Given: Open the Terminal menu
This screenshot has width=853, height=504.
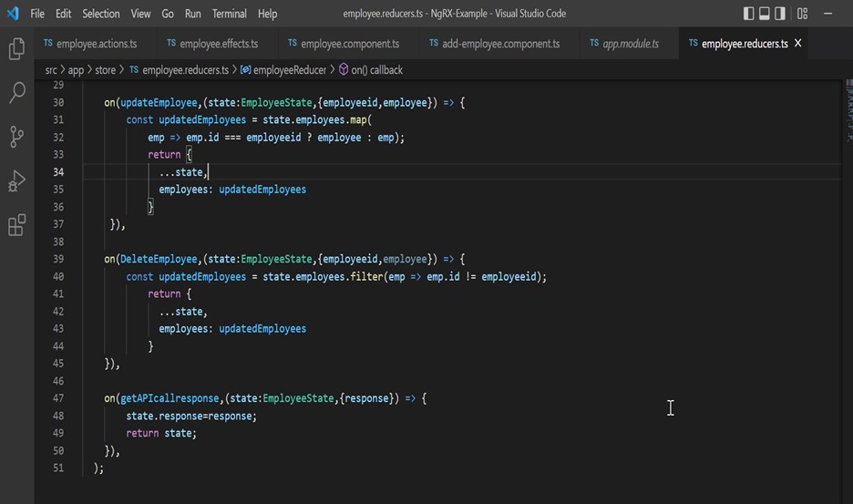Looking at the screenshot, I should pyautogui.click(x=230, y=14).
